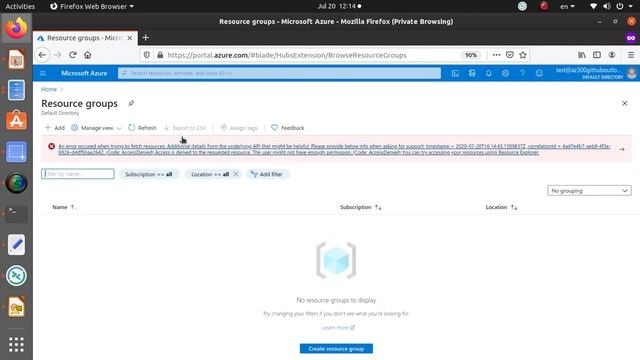Screen dimensions: 640x360
Task: Click Add filter button
Action: tap(267, 174)
